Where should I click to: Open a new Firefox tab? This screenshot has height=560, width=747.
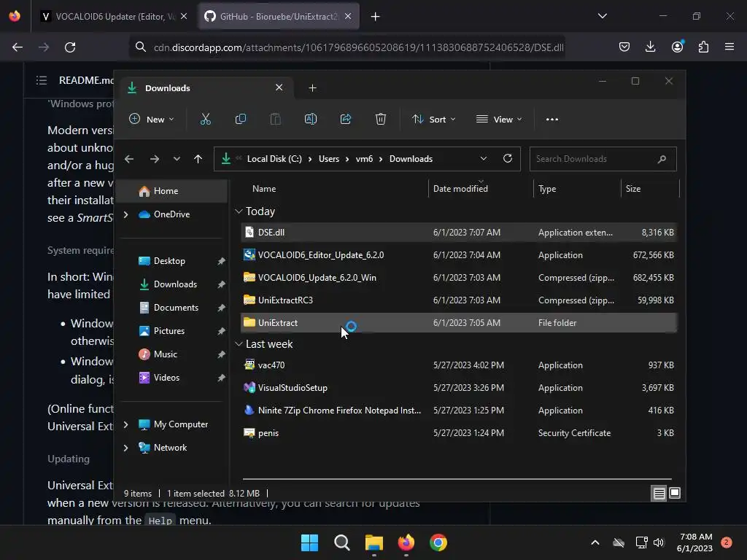pyautogui.click(x=376, y=17)
